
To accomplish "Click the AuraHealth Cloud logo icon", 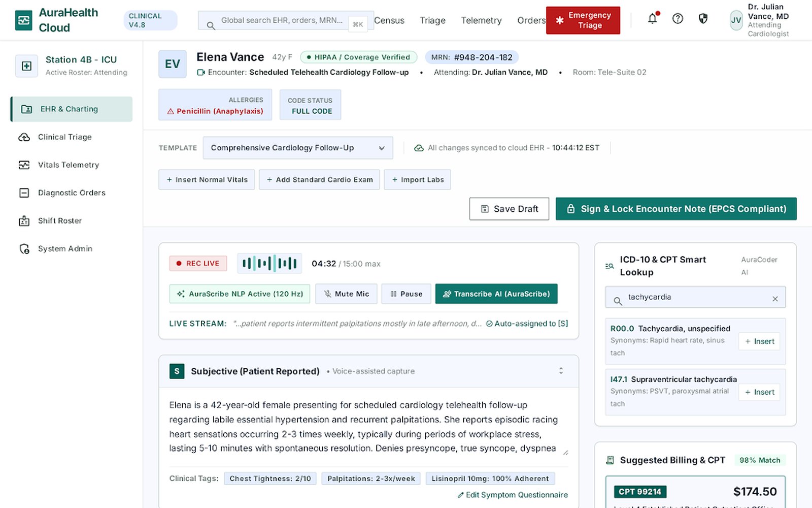I will [24, 20].
